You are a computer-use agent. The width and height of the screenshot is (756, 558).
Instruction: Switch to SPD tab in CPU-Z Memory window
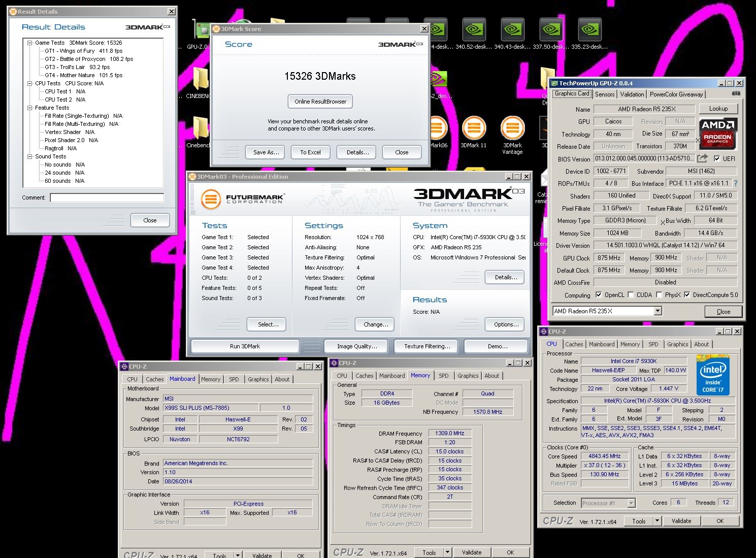click(x=444, y=376)
